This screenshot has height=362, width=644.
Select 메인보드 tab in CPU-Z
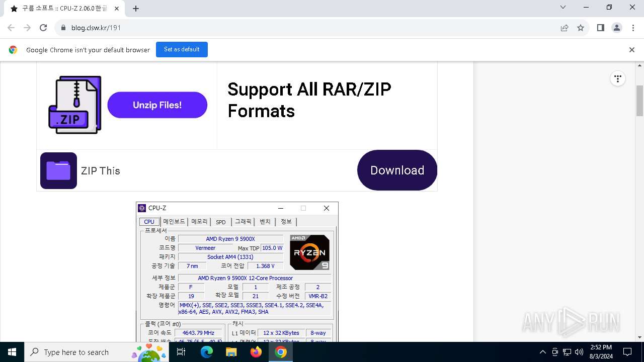(x=174, y=222)
